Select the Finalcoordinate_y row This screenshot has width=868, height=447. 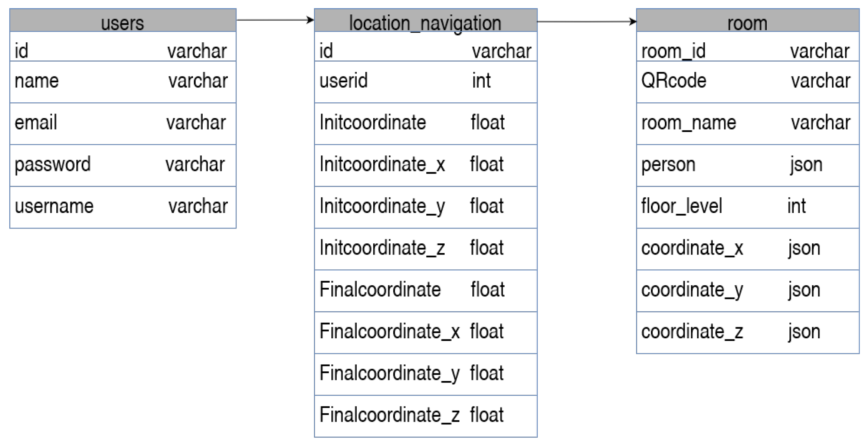426,374
